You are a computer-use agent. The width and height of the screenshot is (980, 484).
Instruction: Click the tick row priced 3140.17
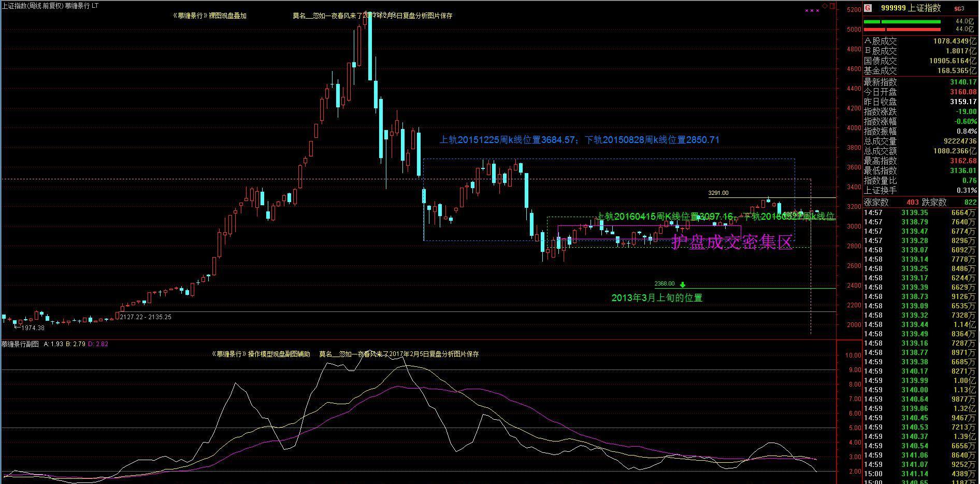click(920, 371)
